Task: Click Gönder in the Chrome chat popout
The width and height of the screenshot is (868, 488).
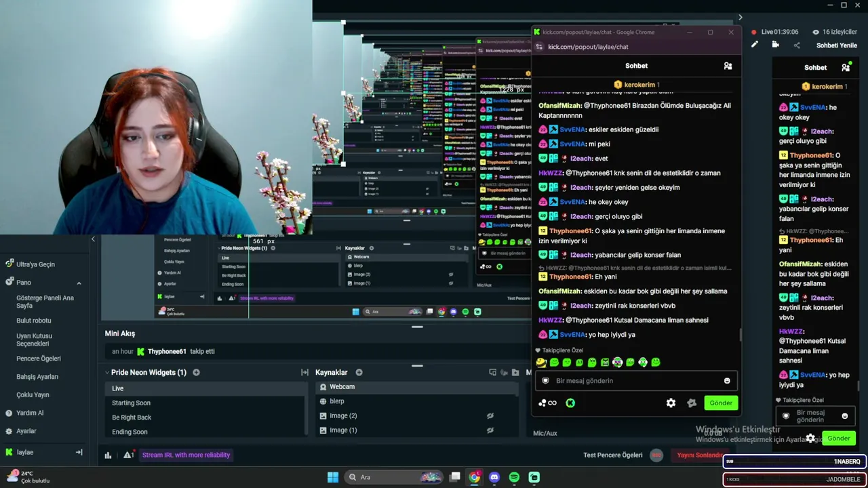Action: coord(721,403)
